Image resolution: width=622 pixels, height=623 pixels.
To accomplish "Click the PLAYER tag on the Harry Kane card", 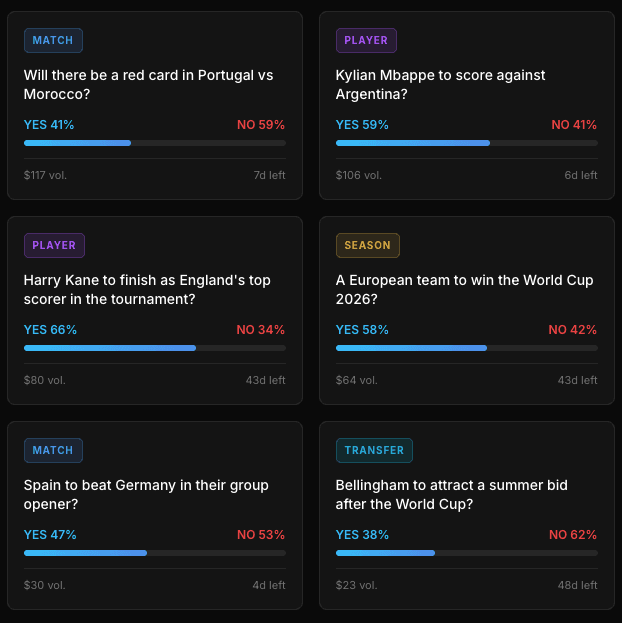I will click(x=54, y=246).
